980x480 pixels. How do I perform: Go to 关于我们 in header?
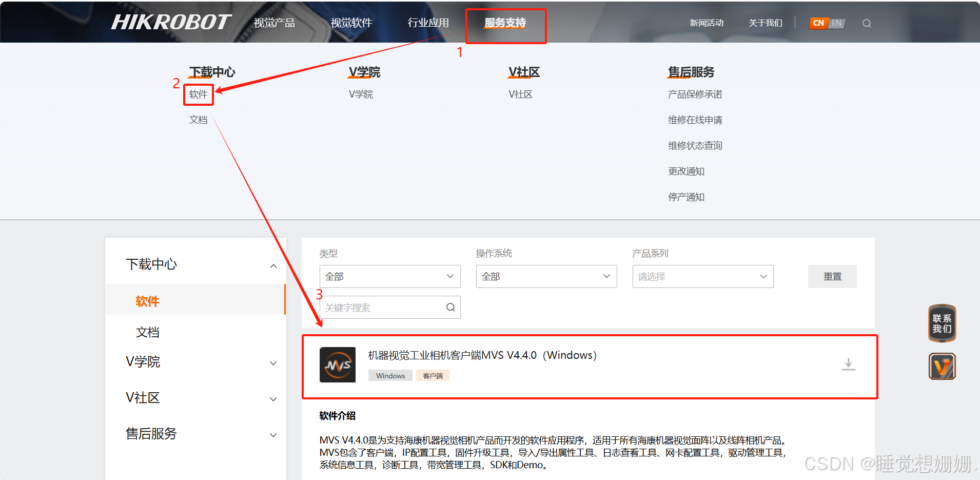[x=766, y=23]
